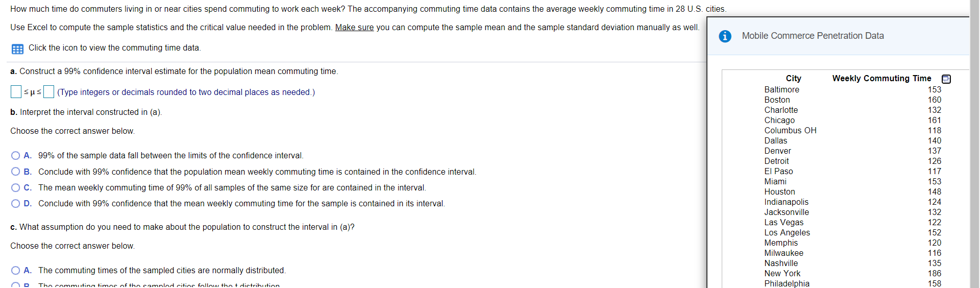
Task: Click the "Click the icon to view" data link text
Action: coord(115,48)
